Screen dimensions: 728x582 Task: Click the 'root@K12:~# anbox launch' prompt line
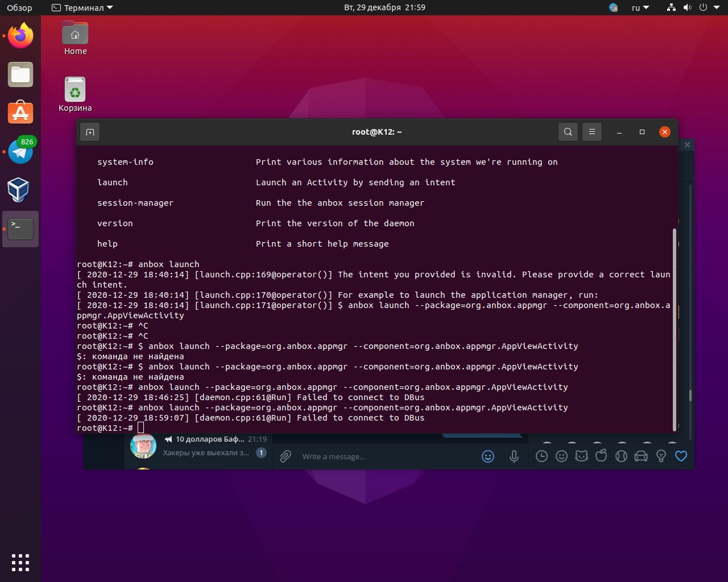[138, 264]
